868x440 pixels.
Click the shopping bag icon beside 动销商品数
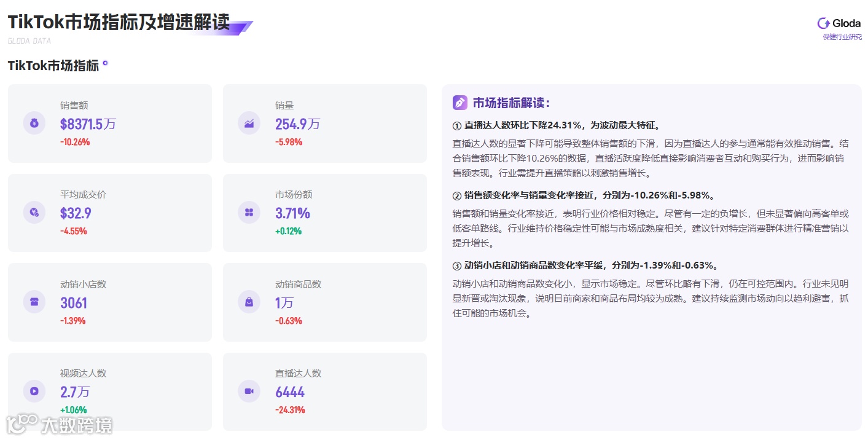pyautogui.click(x=249, y=302)
